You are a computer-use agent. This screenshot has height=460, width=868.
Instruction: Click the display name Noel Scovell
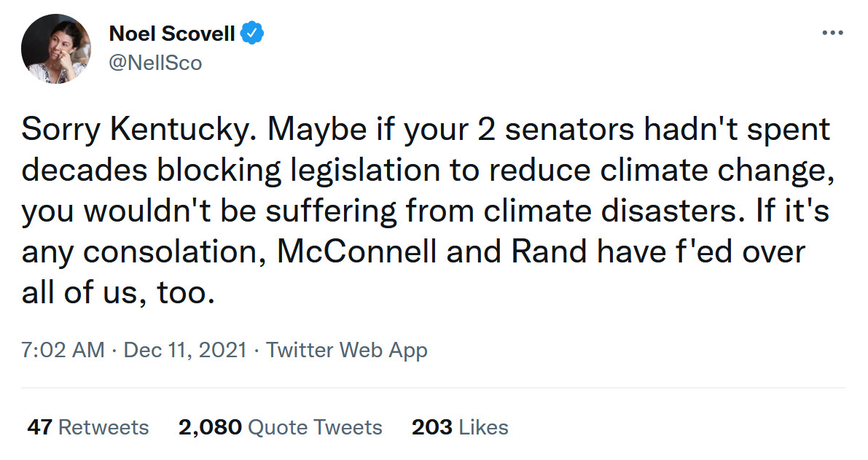(x=172, y=34)
